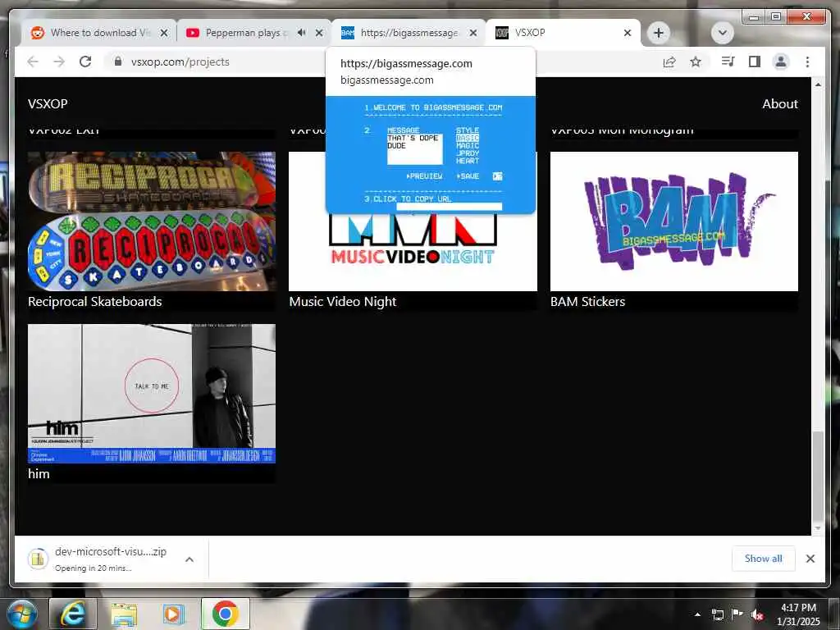
Task: Open the Chrome three-dot menu
Action: click(807, 62)
